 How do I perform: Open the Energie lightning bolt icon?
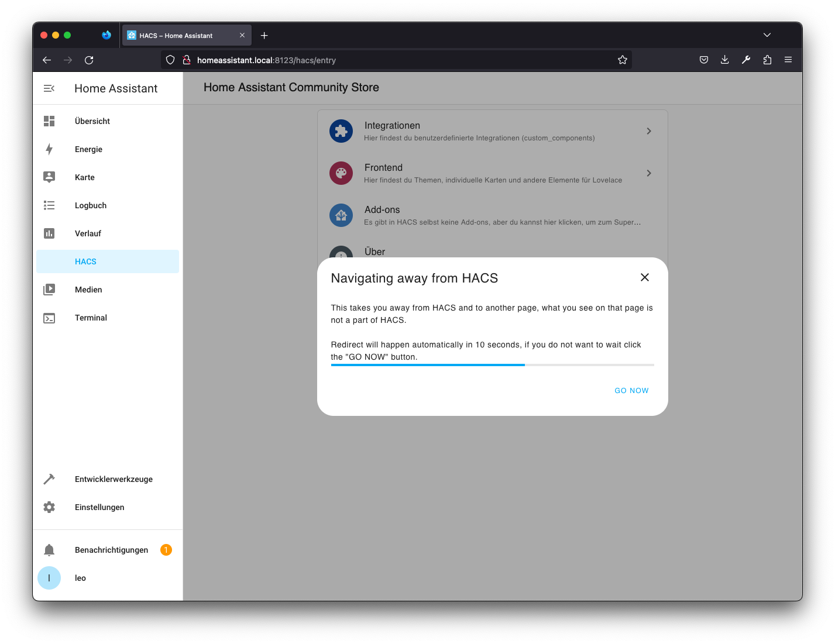tap(49, 149)
